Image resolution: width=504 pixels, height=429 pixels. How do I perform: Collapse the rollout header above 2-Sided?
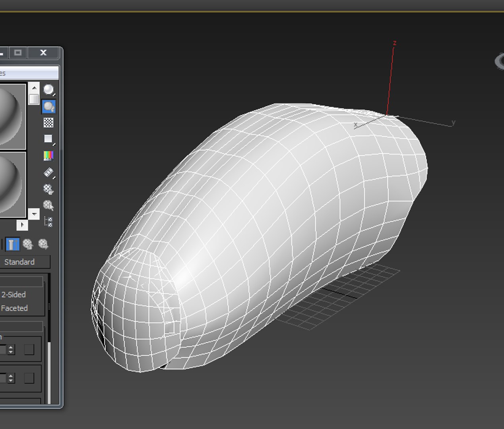tap(21, 282)
